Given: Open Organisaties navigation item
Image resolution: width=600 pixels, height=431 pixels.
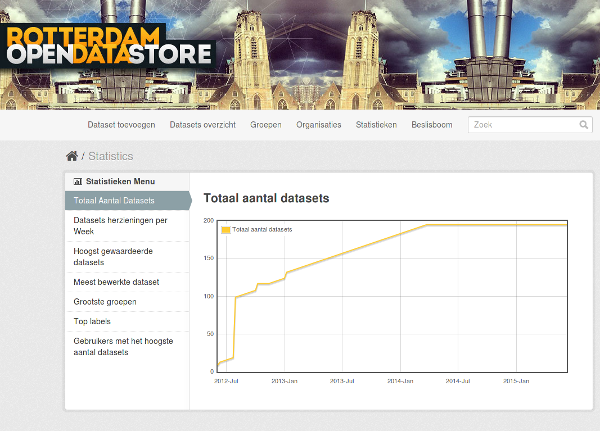Looking at the screenshot, I should (x=319, y=125).
